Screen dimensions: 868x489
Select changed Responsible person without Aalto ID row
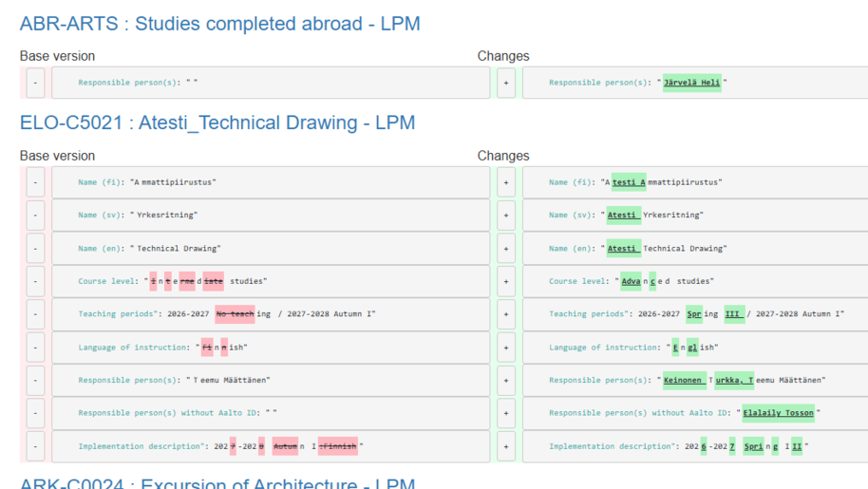(x=694, y=413)
